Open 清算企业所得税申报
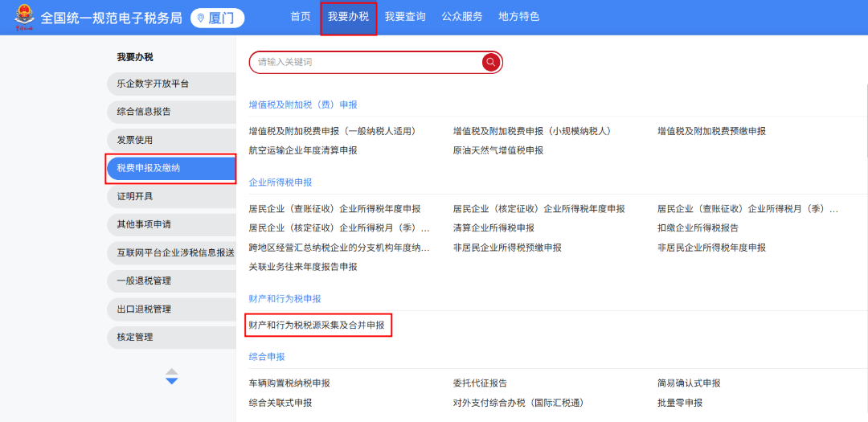This screenshot has height=422, width=868. (493, 228)
